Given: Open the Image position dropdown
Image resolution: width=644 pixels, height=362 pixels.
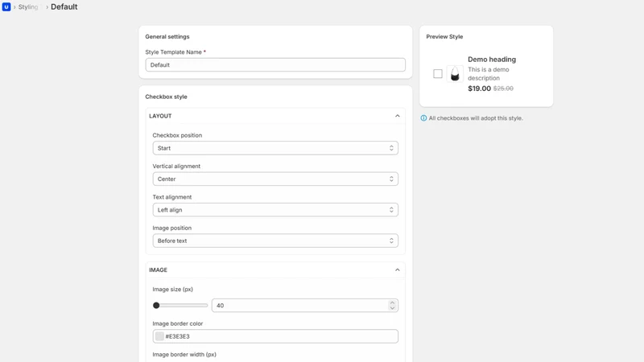Looking at the screenshot, I should point(275,241).
